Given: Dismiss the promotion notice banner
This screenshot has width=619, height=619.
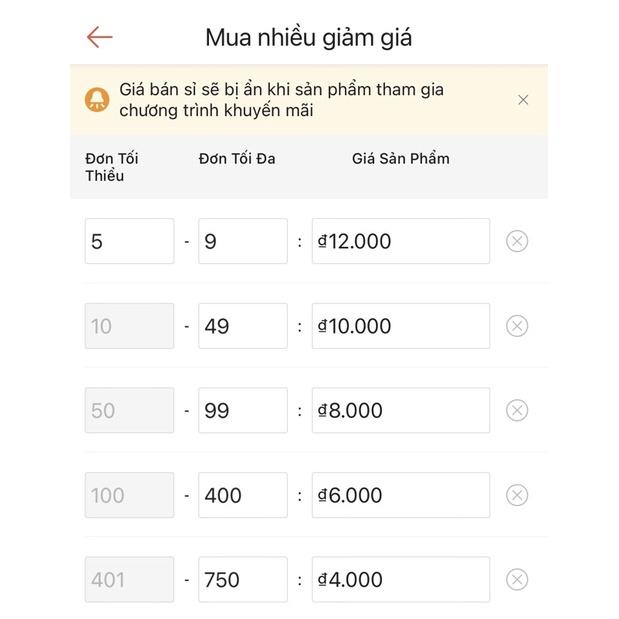Looking at the screenshot, I should click(x=523, y=100).
